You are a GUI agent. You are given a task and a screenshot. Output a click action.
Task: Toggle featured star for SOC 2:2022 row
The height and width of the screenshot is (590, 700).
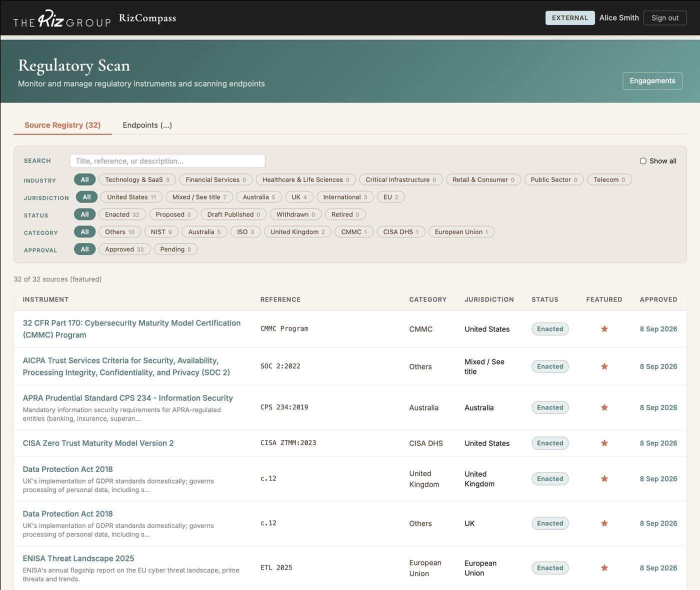coord(604,366)
